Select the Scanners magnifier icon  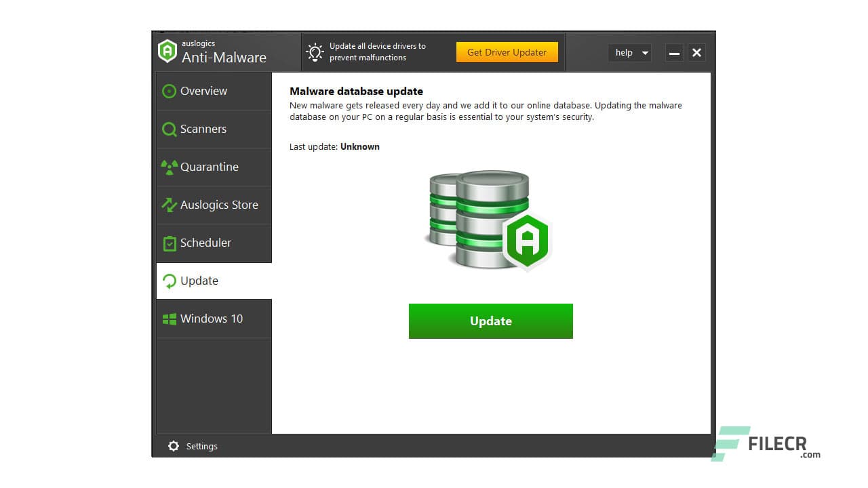[x=169, y=129]
